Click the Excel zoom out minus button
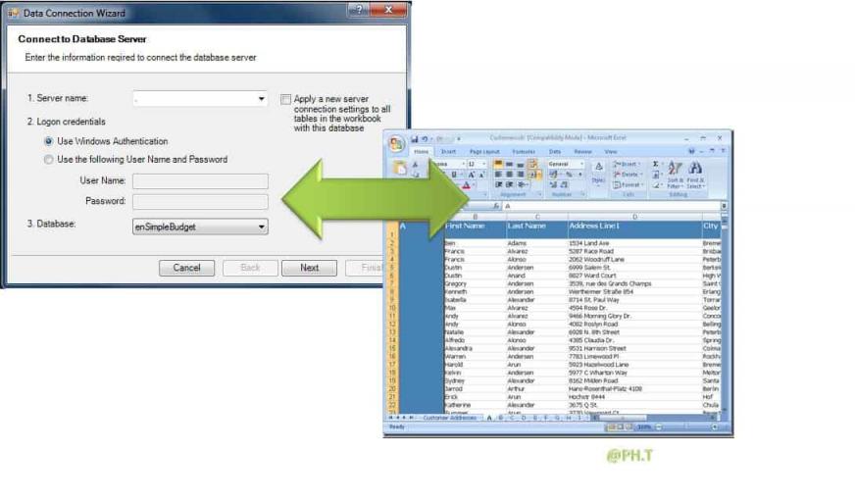855x504 pixels. click(659, 428)
